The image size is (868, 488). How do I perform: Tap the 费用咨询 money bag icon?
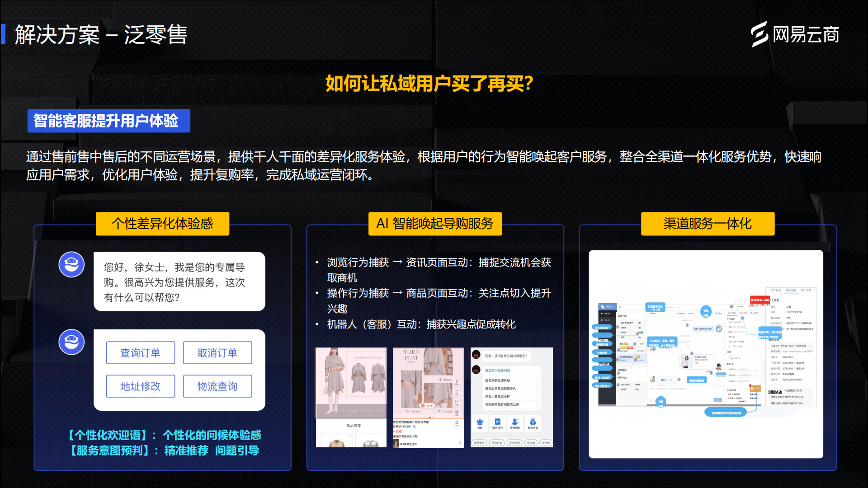point(533,422)
